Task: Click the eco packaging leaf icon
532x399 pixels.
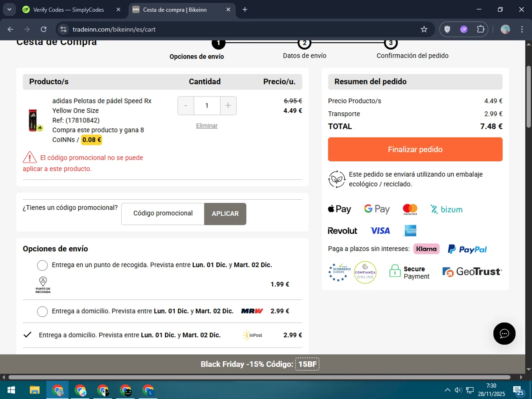Action: (337, 179)
